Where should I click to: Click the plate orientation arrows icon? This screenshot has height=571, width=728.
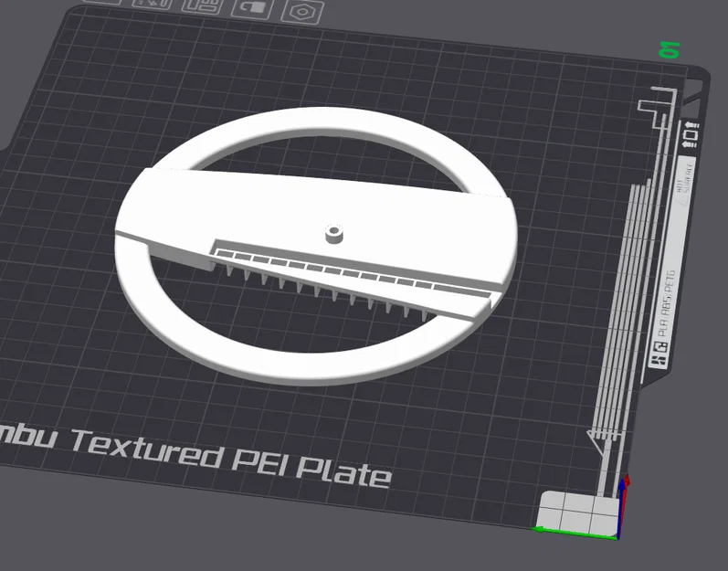tap(691, 135)
